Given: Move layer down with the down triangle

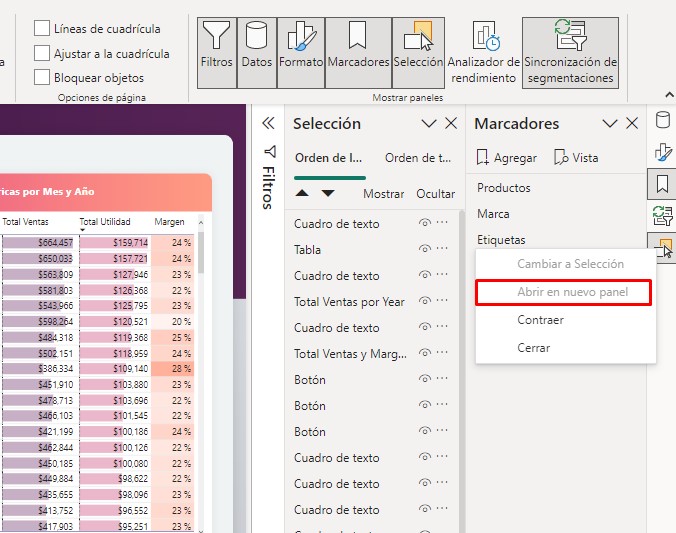Looking at the screenshot, I should point(328,193).
